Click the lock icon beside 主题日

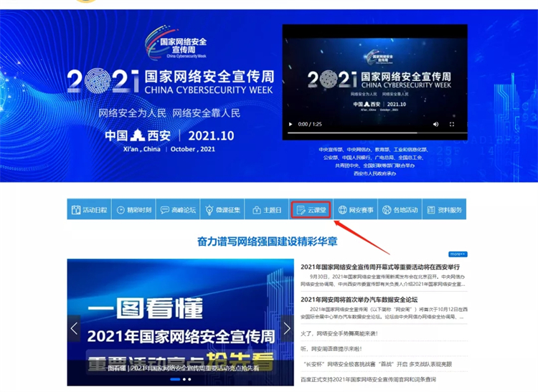click(257, 210)
